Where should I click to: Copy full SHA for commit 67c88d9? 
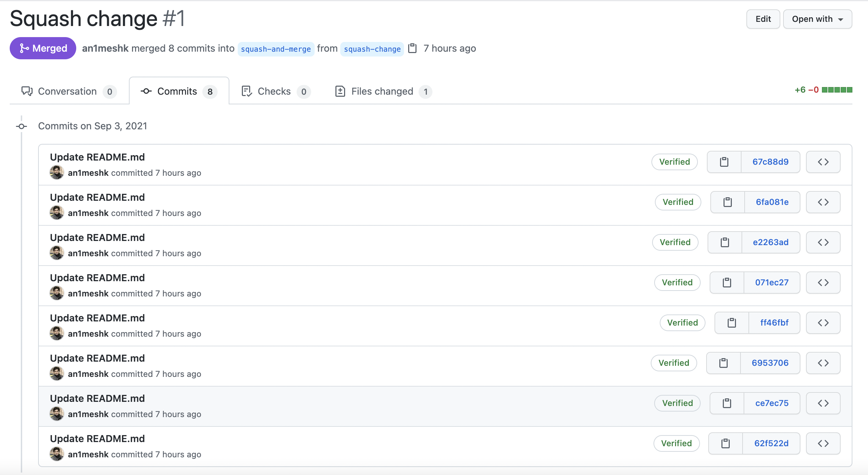tap(724, 162)
